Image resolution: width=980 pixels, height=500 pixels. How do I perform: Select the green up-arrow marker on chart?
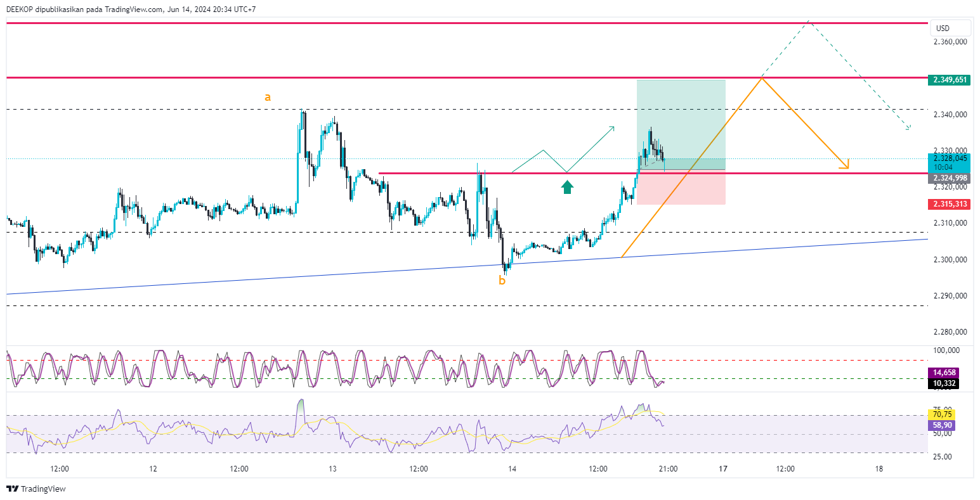[568, 186]
